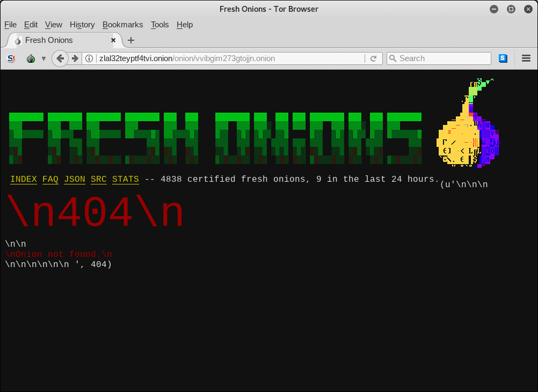This screenshot has height=392, width=538.
Task: Go back to the previous page
Action: pos(60,58)
